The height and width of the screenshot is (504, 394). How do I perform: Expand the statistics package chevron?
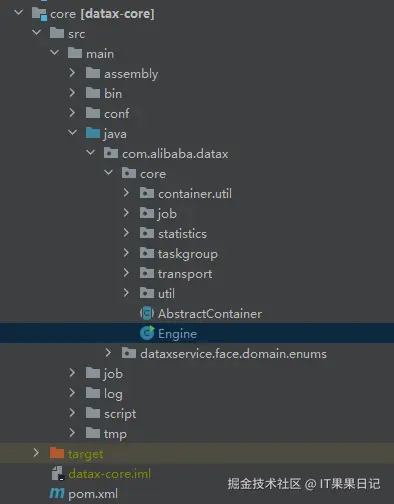coord(126,233)
